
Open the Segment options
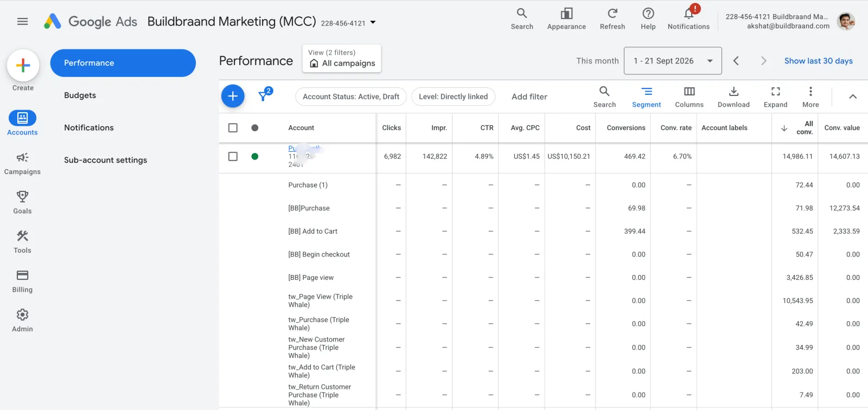click(647, 97)
